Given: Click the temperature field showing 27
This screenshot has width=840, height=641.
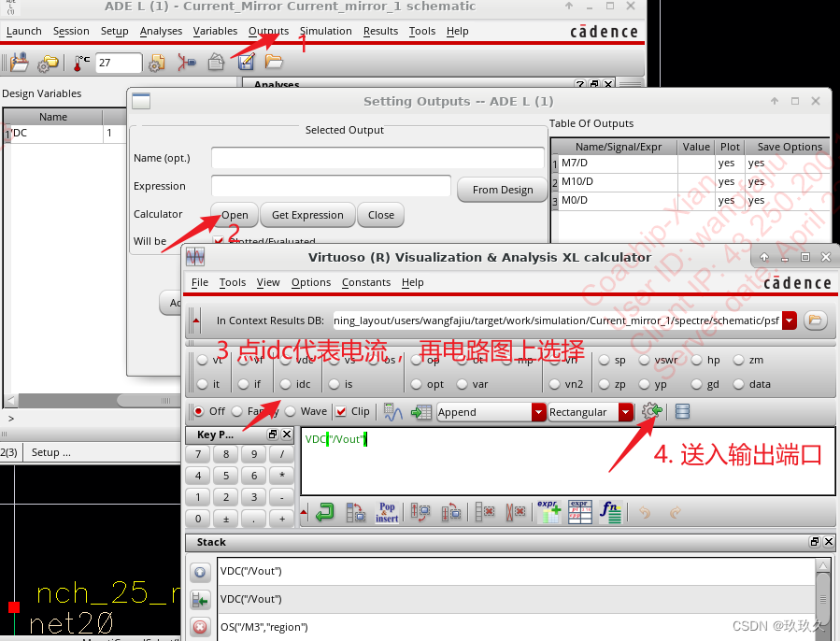Looking at the screenshot, I should point(119,63).
